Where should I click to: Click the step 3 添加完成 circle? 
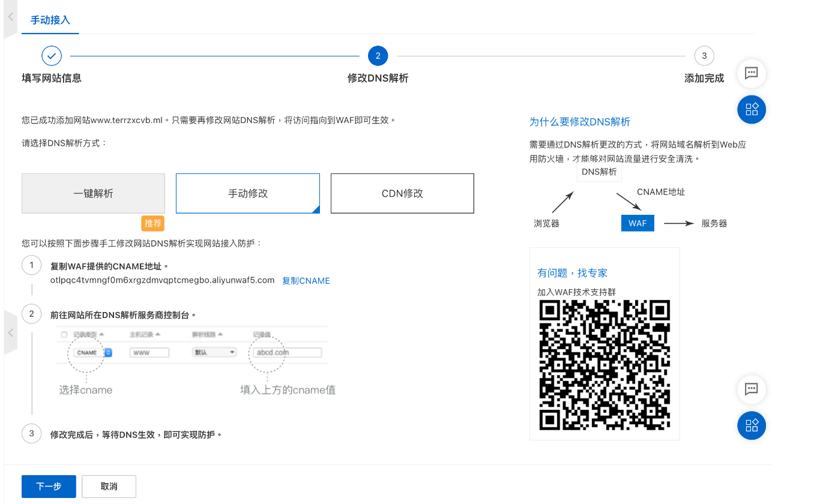click(x=704, y=56)
